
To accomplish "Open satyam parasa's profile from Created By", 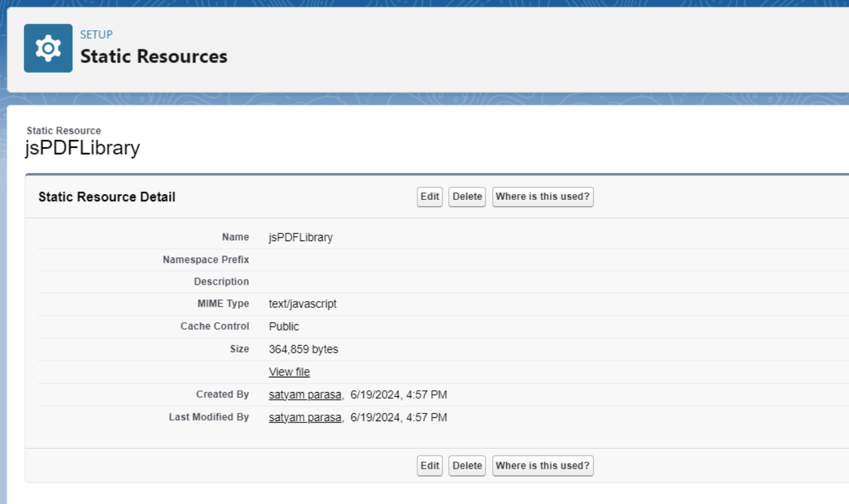I will click(305, 394).
